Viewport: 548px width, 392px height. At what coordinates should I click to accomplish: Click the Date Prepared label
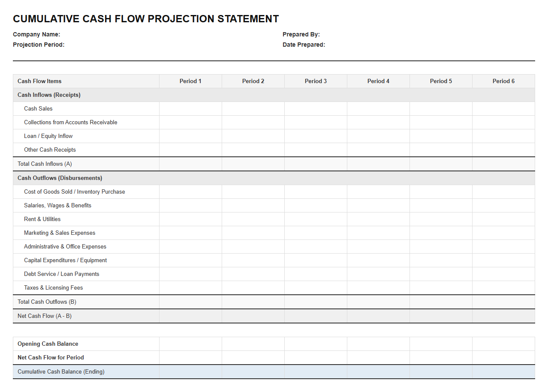[x=304, y=45]
